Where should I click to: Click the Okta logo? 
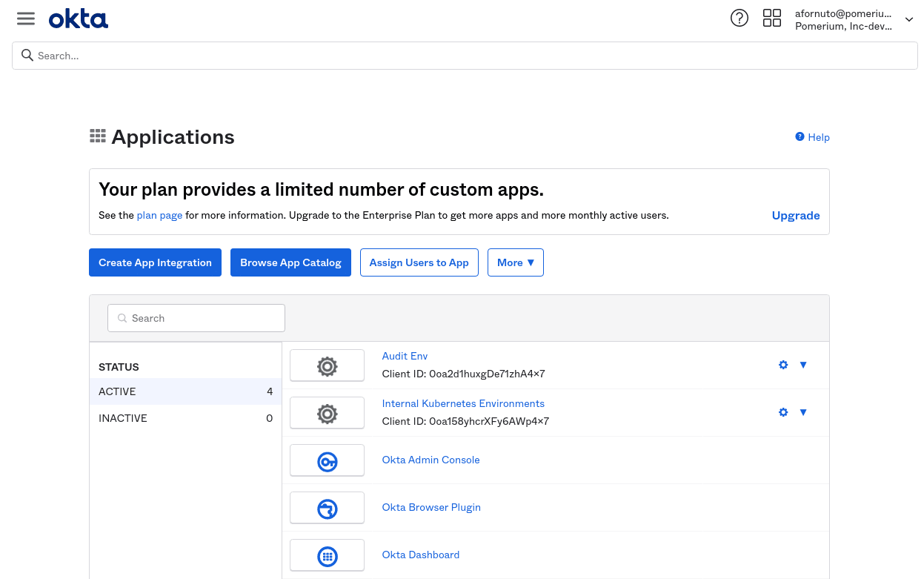coord(78,18)
